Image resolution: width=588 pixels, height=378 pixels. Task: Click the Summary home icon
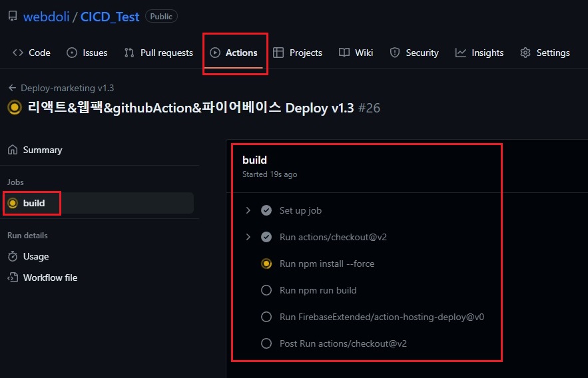(x=13, y=150)
